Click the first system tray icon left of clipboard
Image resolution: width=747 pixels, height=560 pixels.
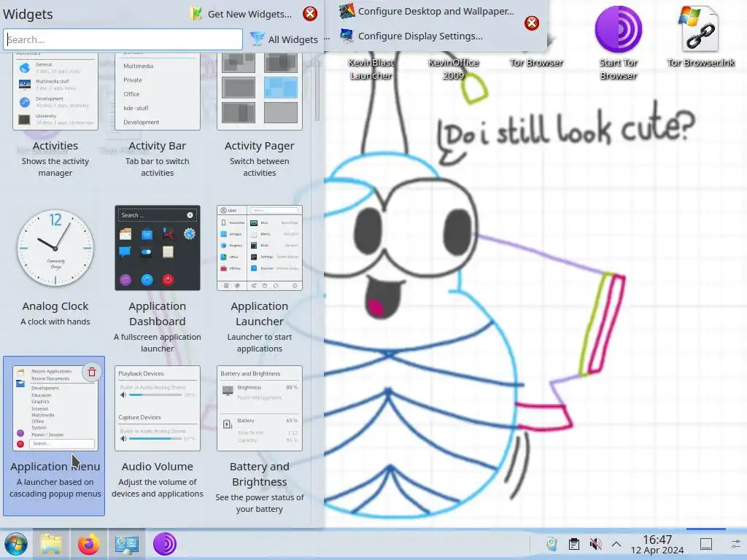pos(552,544)
